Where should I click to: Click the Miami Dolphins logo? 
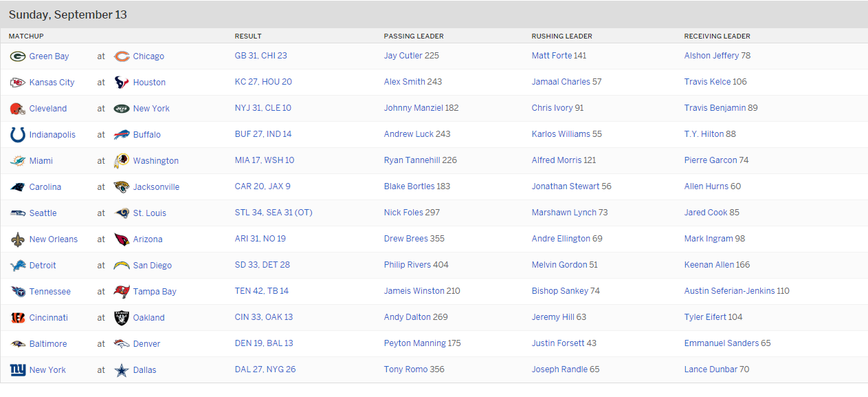pos(18,161)
